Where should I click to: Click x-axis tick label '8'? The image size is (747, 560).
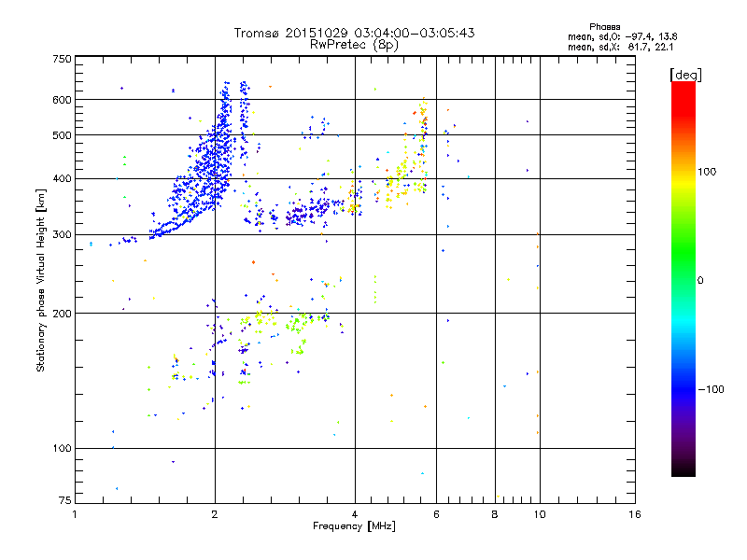(x=495, y=514)
